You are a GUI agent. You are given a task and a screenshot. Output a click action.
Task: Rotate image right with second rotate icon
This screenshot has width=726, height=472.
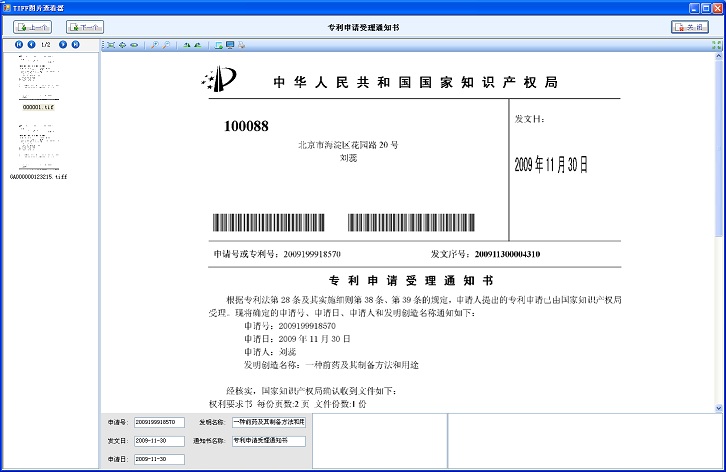point(198,45)
